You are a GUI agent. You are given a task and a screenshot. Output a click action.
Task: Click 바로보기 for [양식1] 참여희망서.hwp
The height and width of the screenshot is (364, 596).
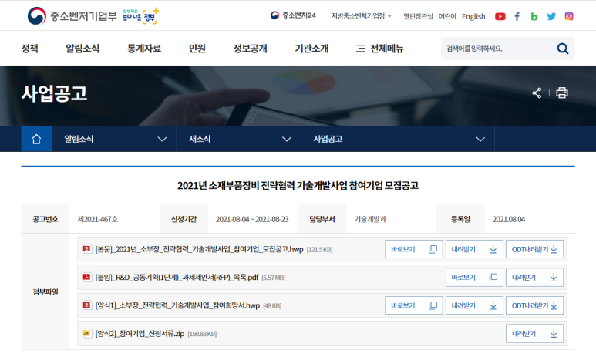coord(413,305)
